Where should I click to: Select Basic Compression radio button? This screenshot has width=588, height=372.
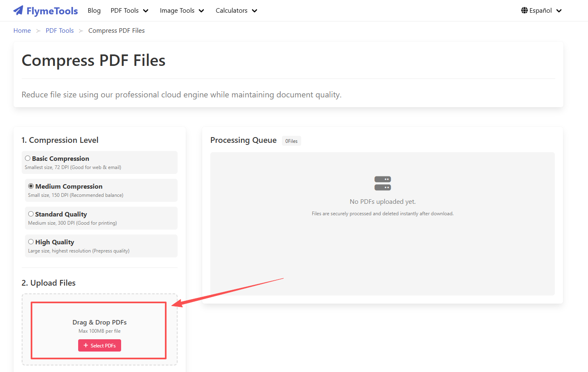27,158
